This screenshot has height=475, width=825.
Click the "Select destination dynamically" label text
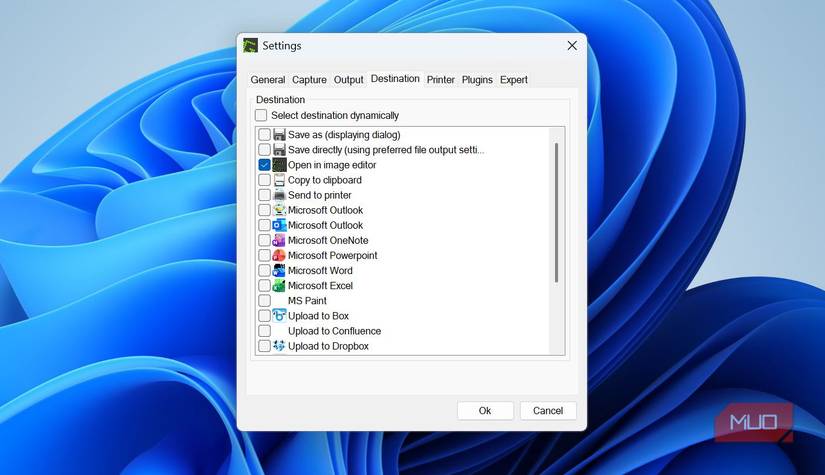coord(335,115)
